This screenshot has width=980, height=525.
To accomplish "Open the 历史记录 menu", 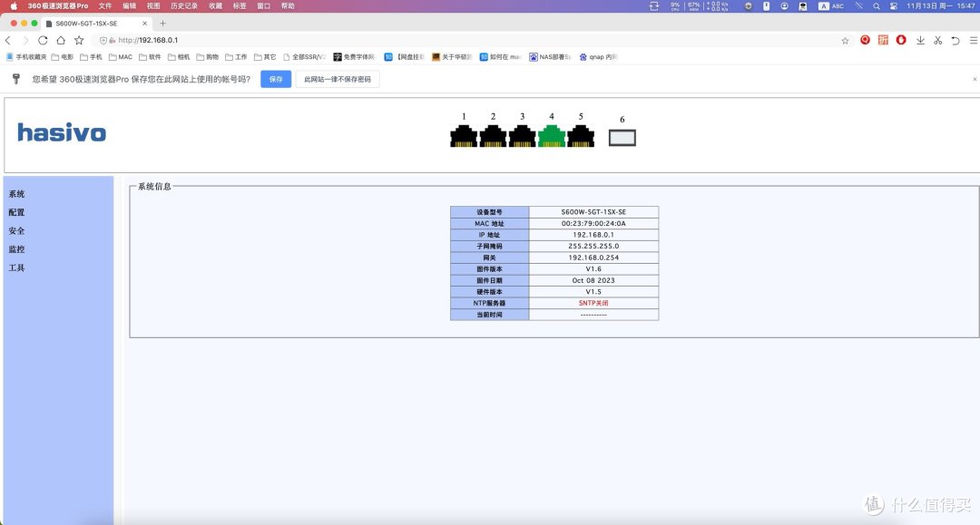I will point(183,6).
